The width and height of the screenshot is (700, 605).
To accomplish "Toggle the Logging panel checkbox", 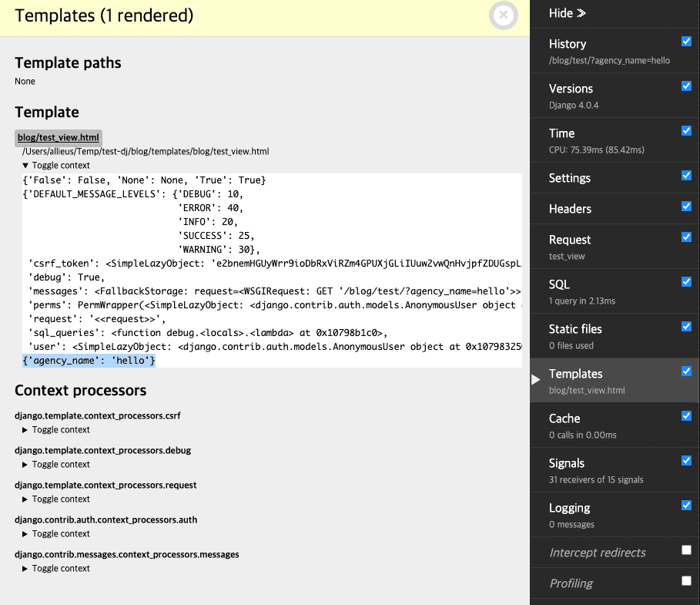I will [686, 506].
